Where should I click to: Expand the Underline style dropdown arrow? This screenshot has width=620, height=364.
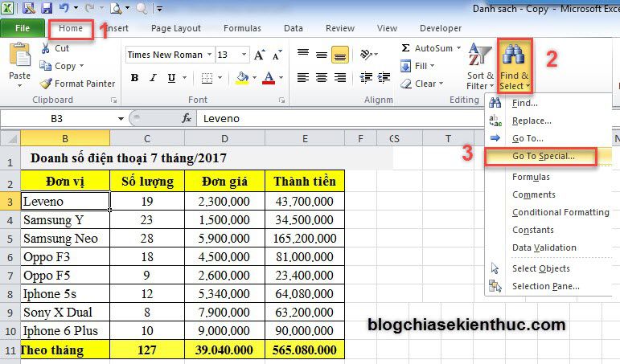[184, 77]
